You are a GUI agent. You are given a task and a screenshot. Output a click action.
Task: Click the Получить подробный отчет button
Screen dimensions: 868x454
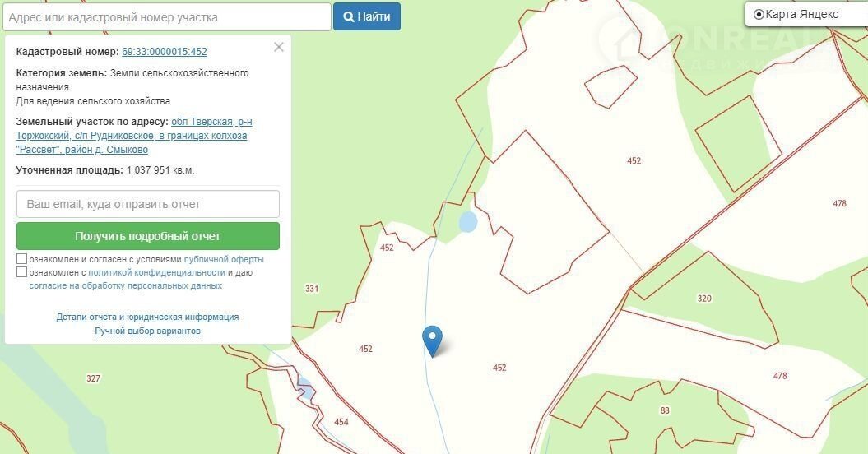click(148, 236)
